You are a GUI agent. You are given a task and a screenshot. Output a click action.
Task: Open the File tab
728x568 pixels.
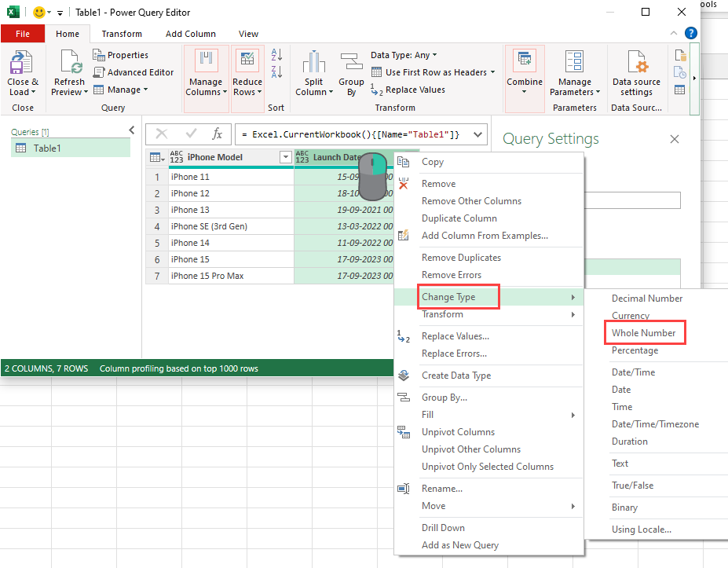coord(23,34)
